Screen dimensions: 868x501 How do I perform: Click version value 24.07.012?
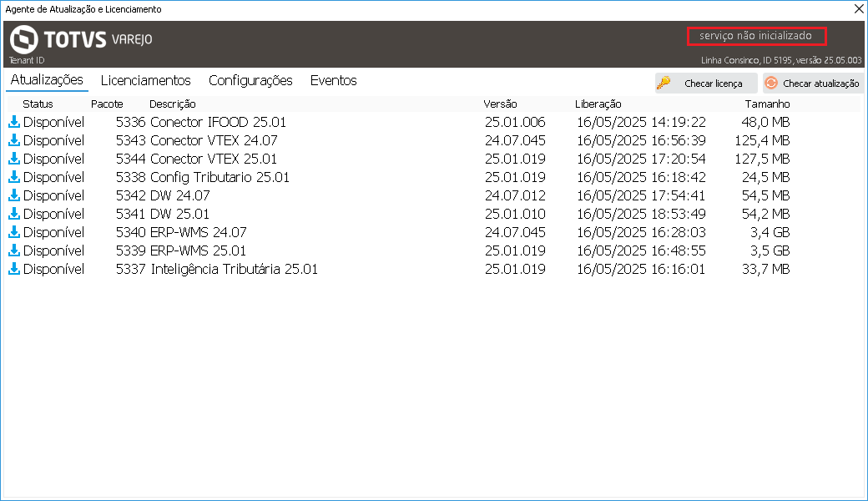(515, 195)
